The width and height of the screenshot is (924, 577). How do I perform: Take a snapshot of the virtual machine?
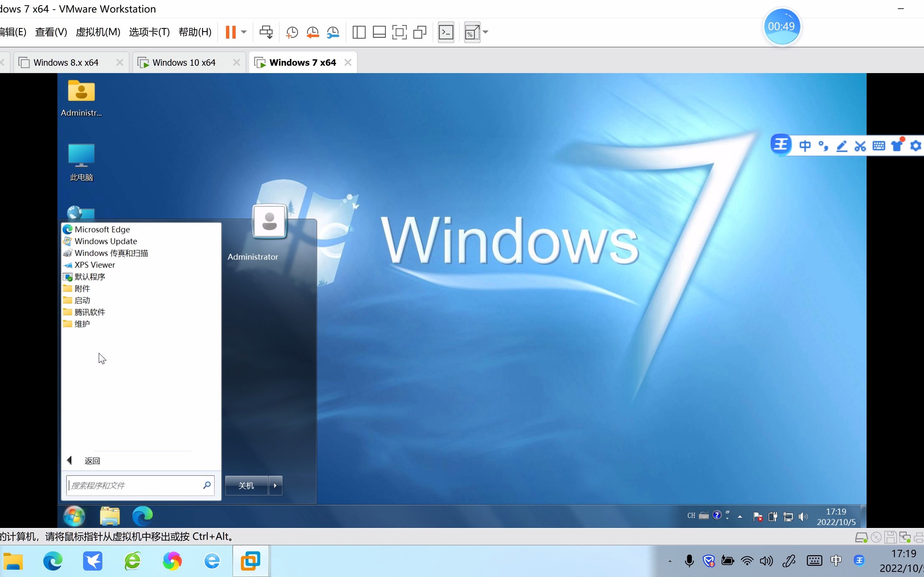[291, 32]
